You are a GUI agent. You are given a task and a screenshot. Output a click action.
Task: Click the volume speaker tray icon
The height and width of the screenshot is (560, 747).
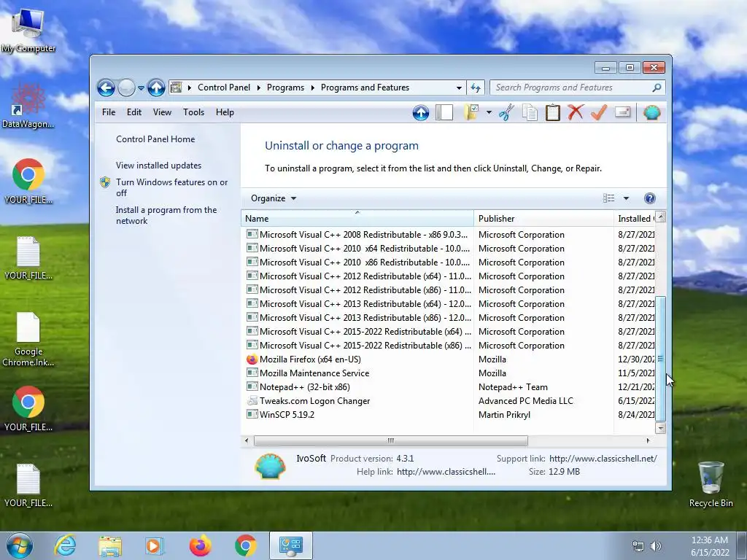tap(656, 546)
